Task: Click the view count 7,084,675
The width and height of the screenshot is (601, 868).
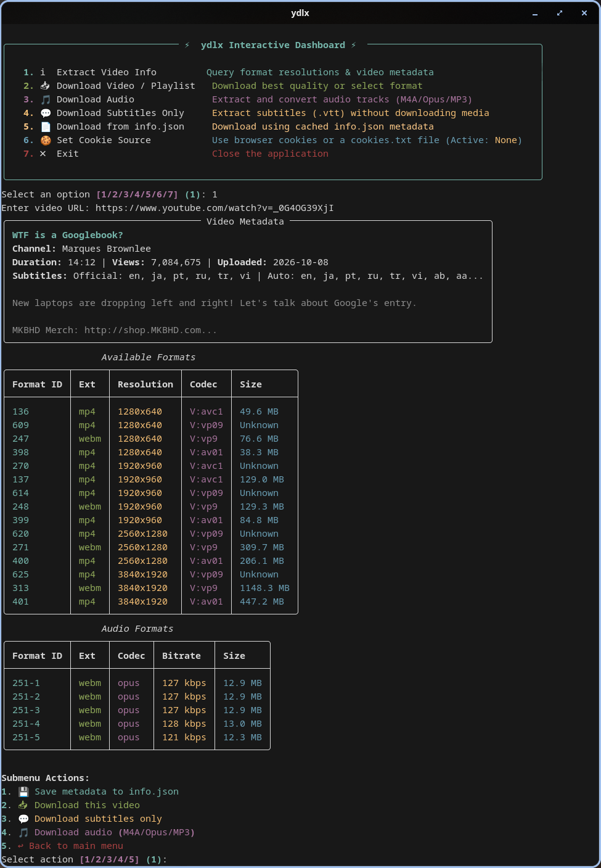Action: (176, 262)
